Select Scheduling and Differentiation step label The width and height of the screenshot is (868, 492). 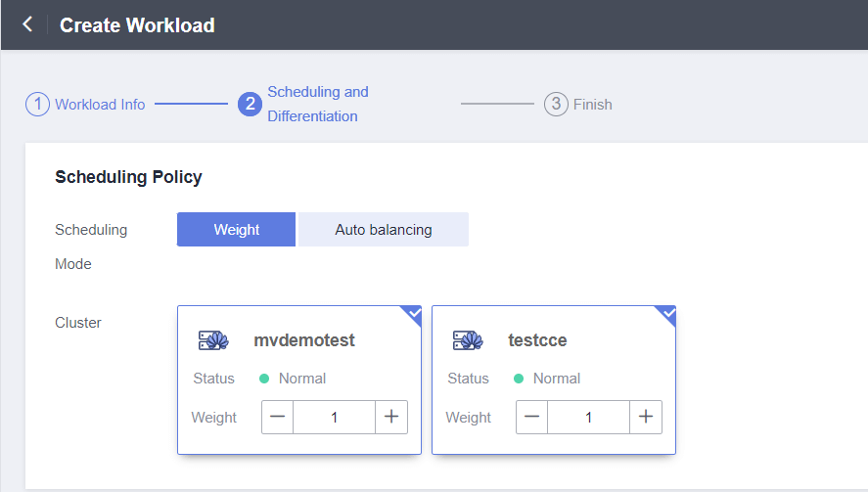[318, 104]
